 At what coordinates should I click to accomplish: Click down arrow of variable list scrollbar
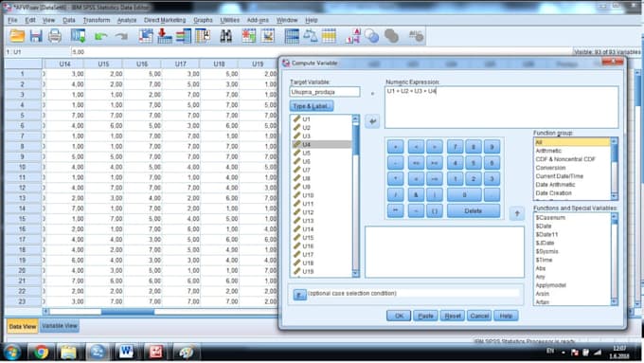[x=356, y=273]
